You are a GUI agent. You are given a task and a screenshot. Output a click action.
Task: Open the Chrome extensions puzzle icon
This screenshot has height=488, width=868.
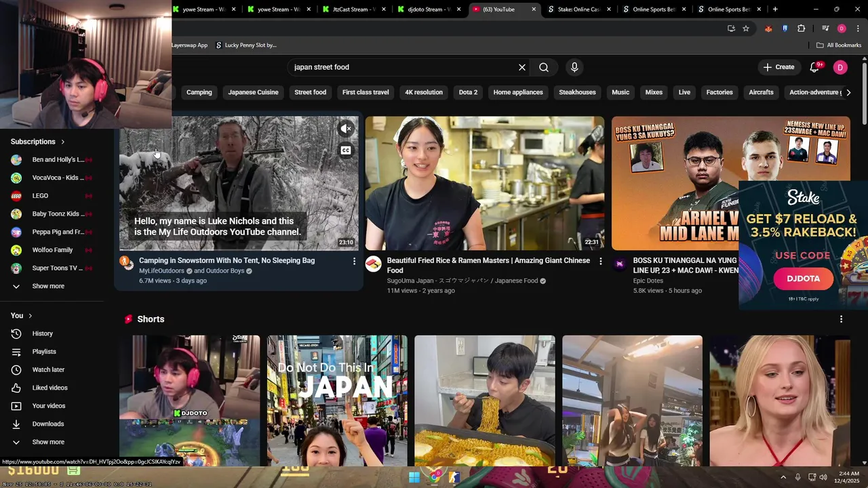pyautogui.click(x=801, y=28)
